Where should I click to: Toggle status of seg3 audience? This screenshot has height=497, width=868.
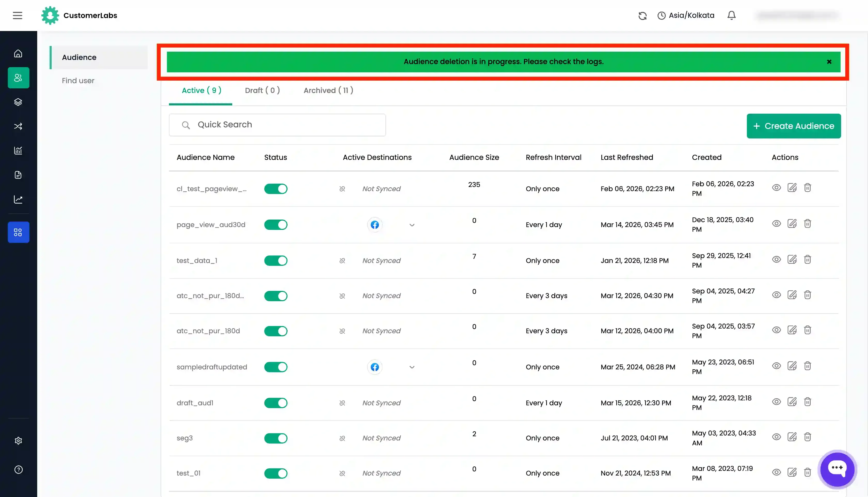tap(276, 438)
